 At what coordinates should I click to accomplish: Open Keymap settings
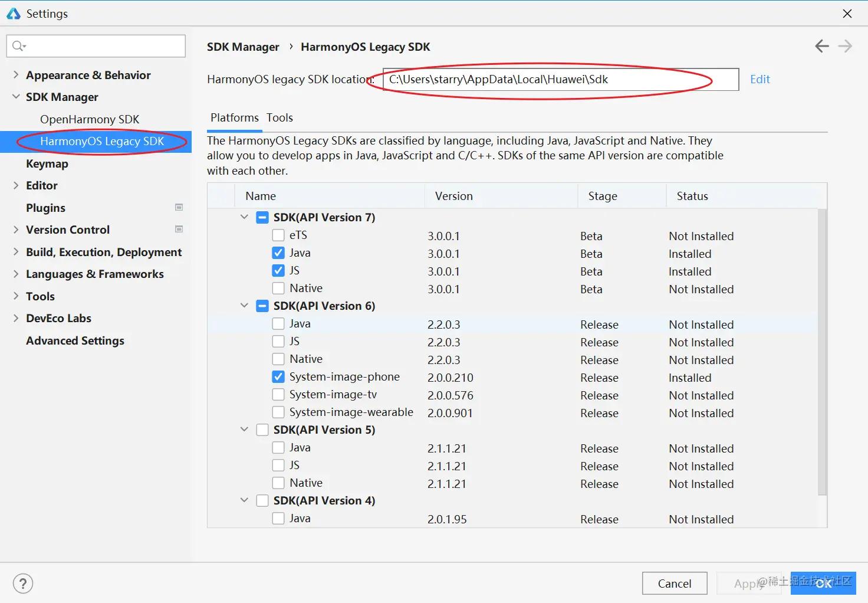click(47, 163)
